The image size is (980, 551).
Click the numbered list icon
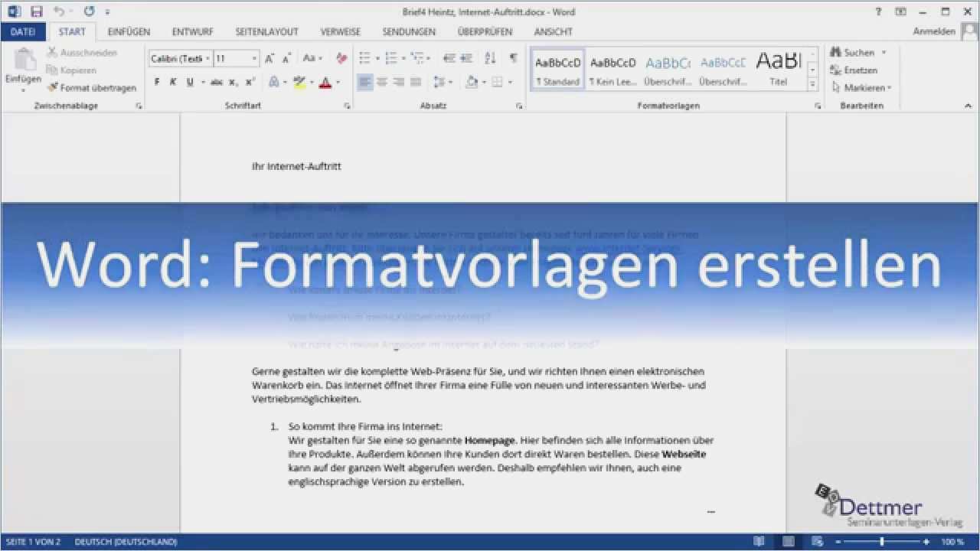pyautogui.click(x=390, y=59)
